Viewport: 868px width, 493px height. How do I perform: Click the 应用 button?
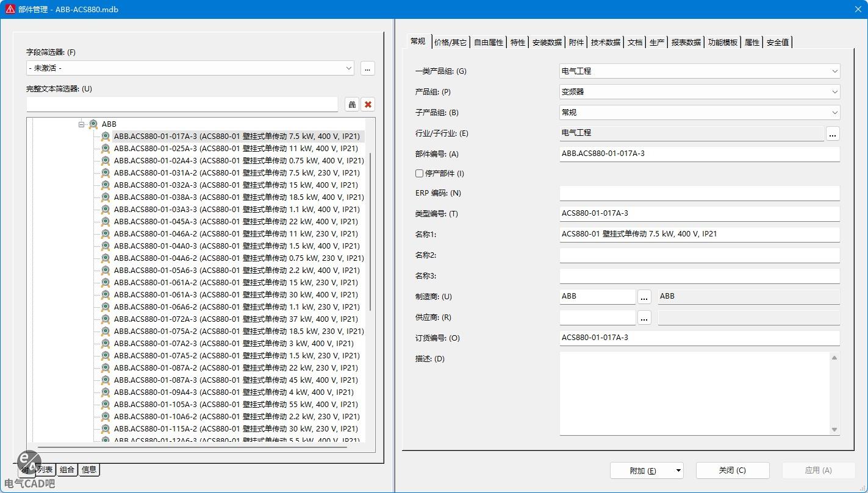tap(818, 470)
